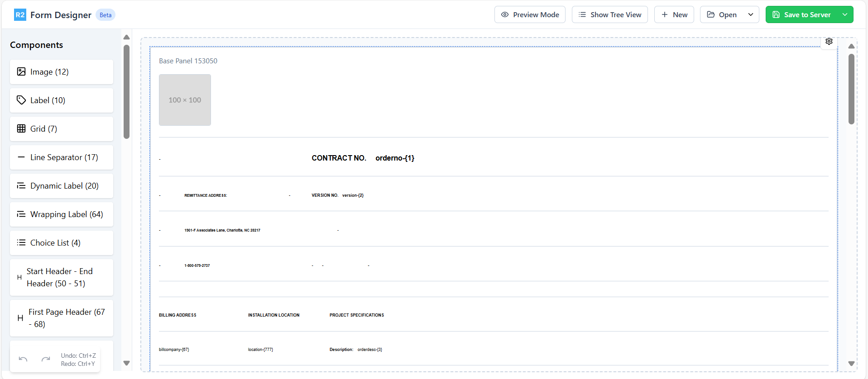Click the canvas vertical scrollbar thumb

click(x=851, y=88)
